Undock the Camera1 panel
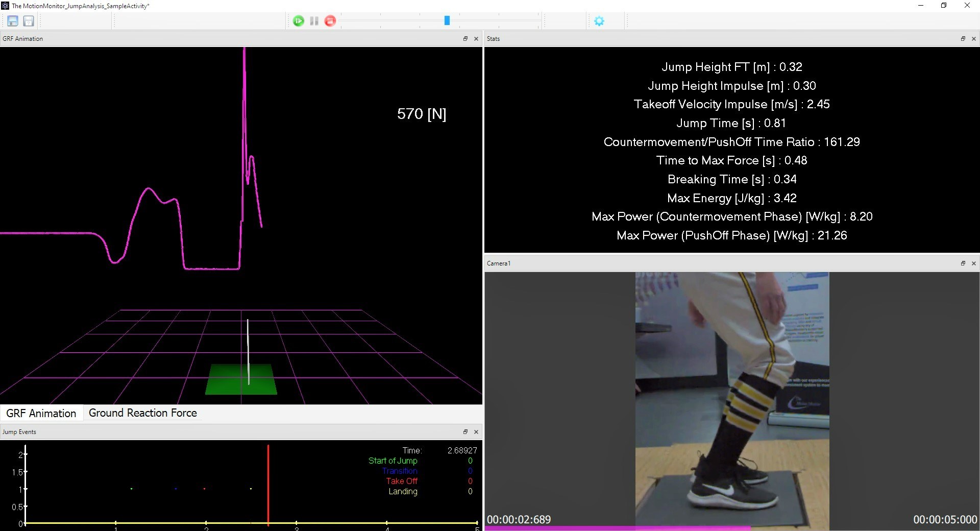 pyautogui.click(x=963, y=263)
